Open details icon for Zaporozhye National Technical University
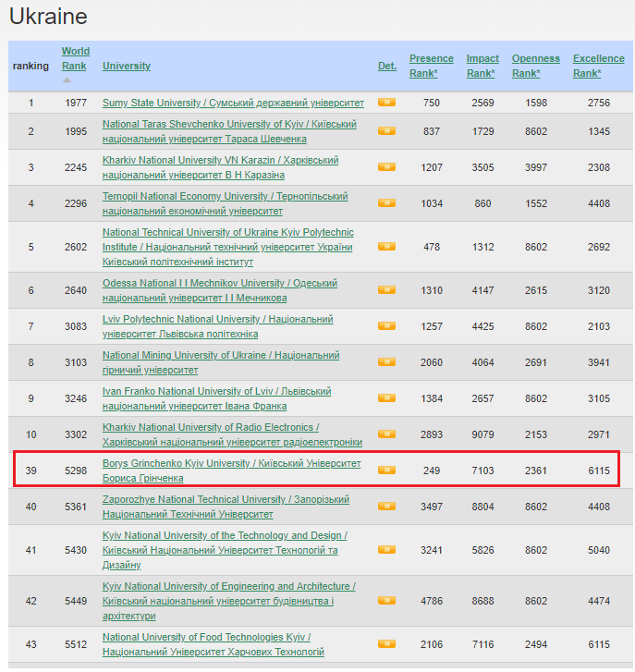Screen dimensions: 635x672 (x=386, y=507)
